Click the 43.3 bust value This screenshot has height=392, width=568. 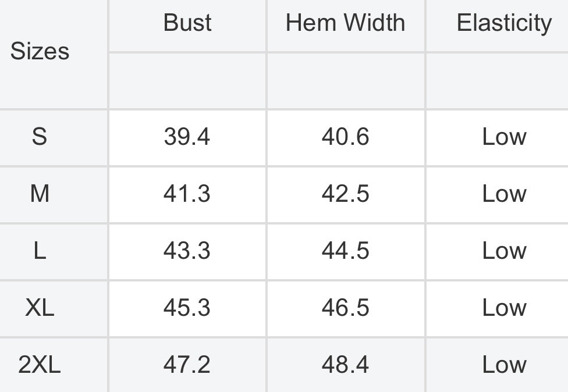187,251
